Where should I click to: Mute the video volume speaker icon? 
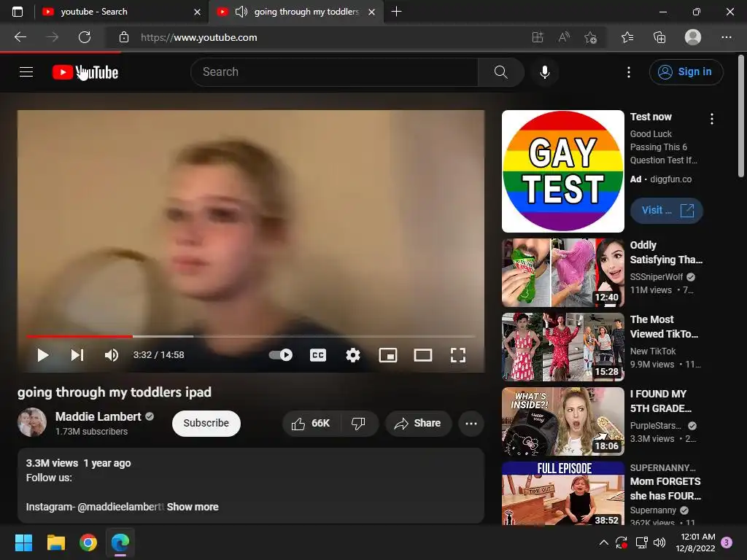(112, 355)
